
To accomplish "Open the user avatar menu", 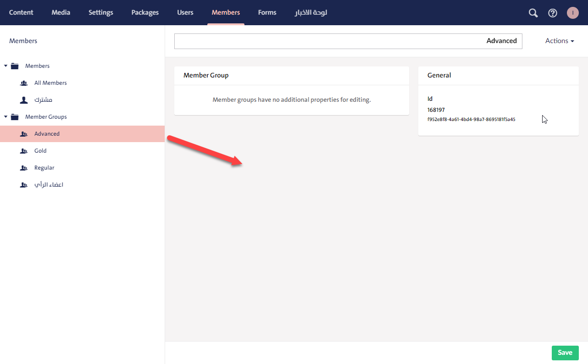I will [573, 13].
